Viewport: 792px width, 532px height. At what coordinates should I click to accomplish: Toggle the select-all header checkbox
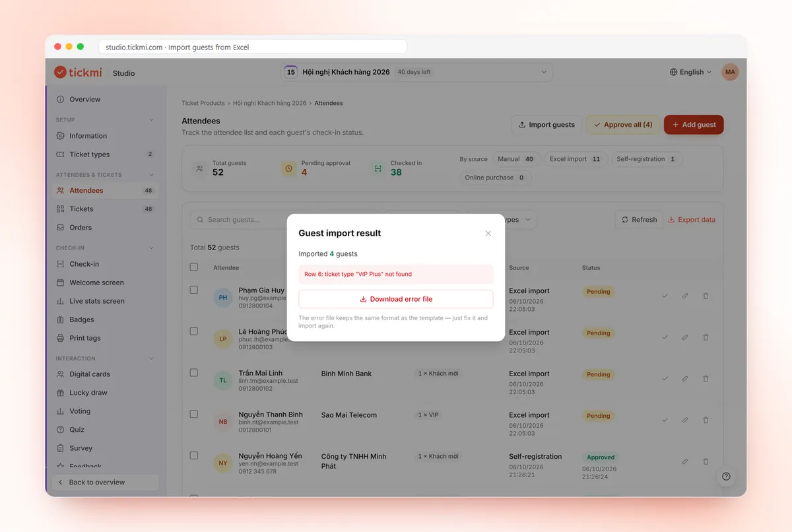(x=194, y=267)
